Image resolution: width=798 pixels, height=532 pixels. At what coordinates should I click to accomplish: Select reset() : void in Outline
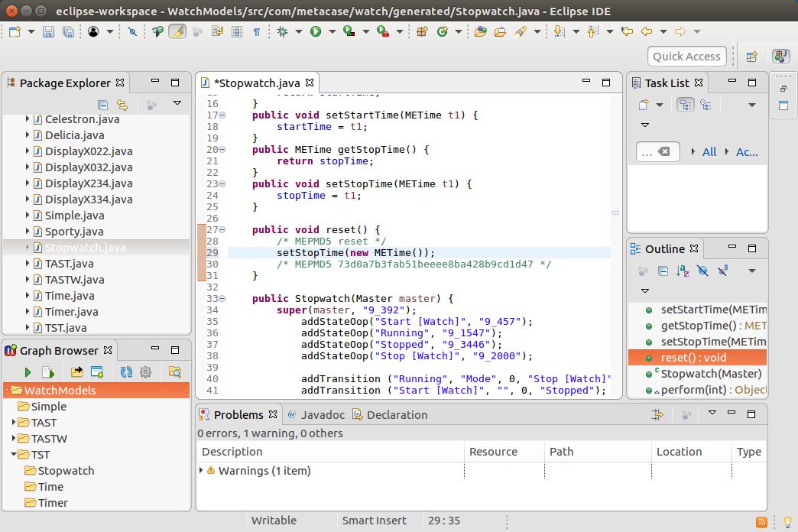(693, 358)
